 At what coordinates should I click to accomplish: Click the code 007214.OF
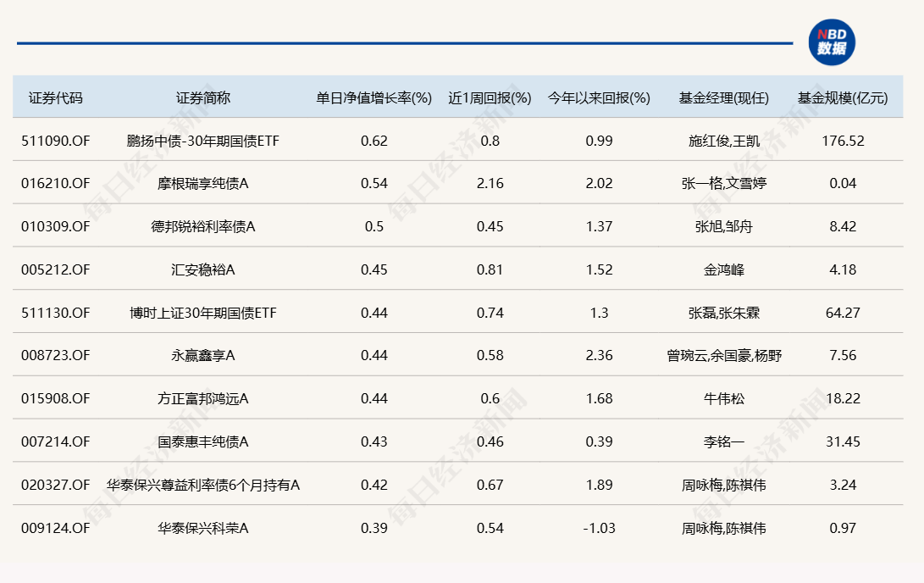point(55,441)
